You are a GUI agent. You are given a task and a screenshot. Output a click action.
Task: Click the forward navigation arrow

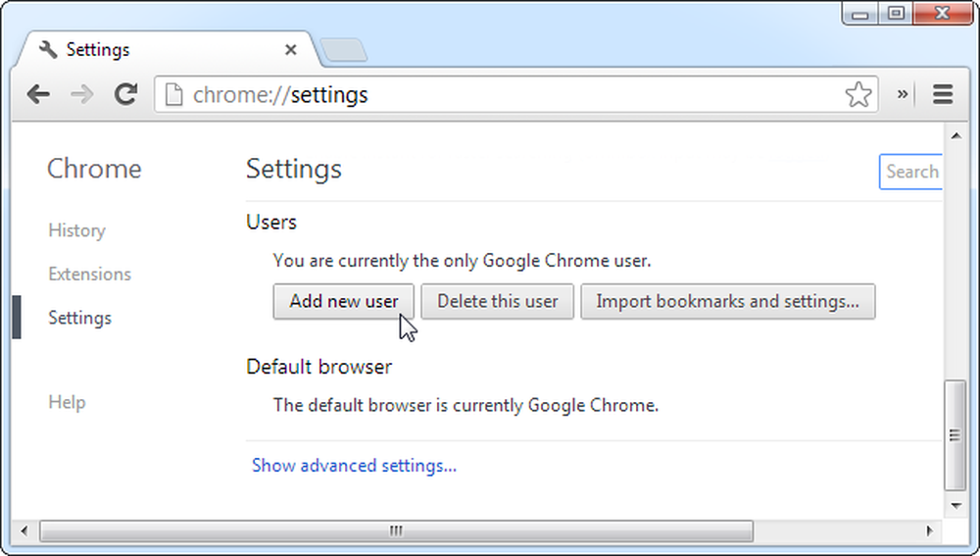pyautogui.click(x=82, y=95)
